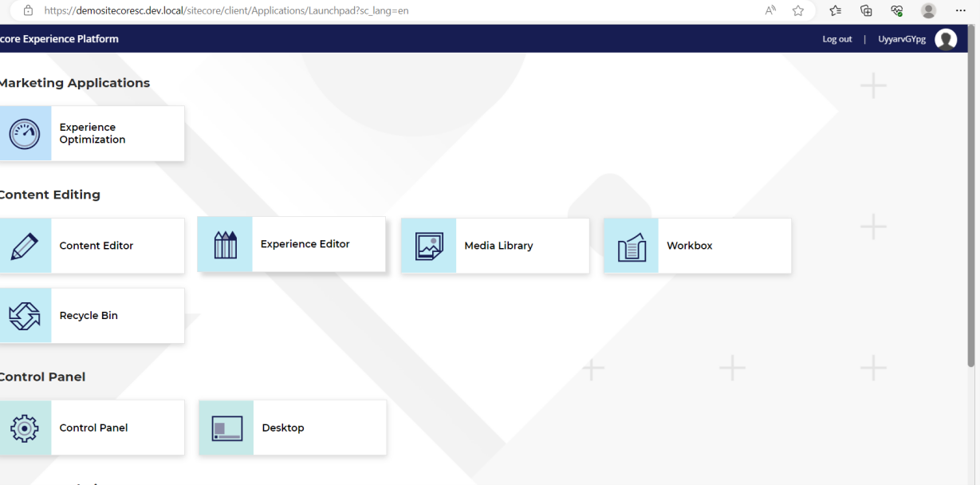980x485 pixels.
Task: Click the Workbox label
Action: pyautogui.click(x=690, y=246)
